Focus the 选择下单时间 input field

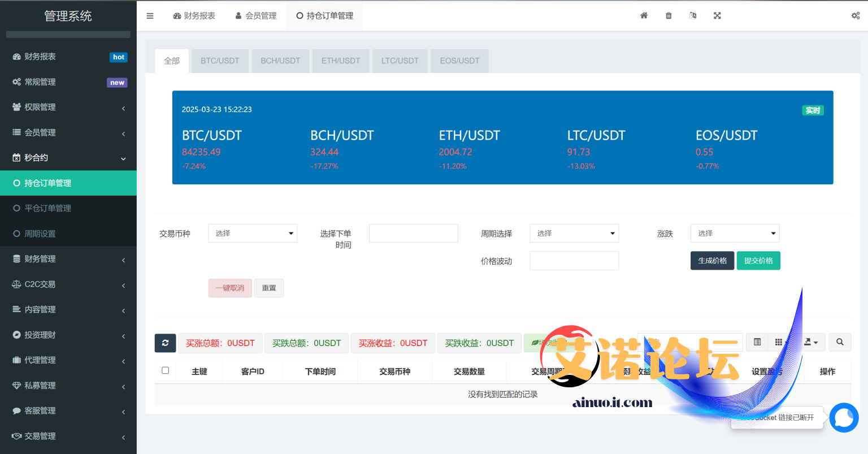[x=414, y=234]
